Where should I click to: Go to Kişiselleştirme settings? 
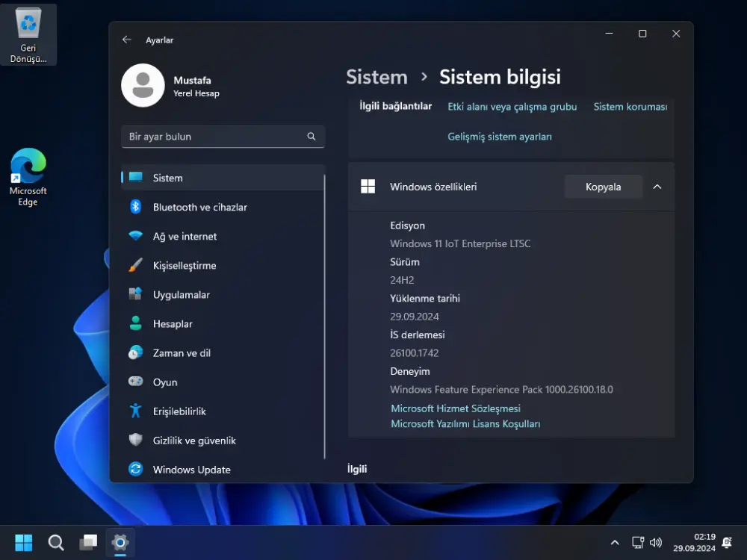[x=223, y=265]
